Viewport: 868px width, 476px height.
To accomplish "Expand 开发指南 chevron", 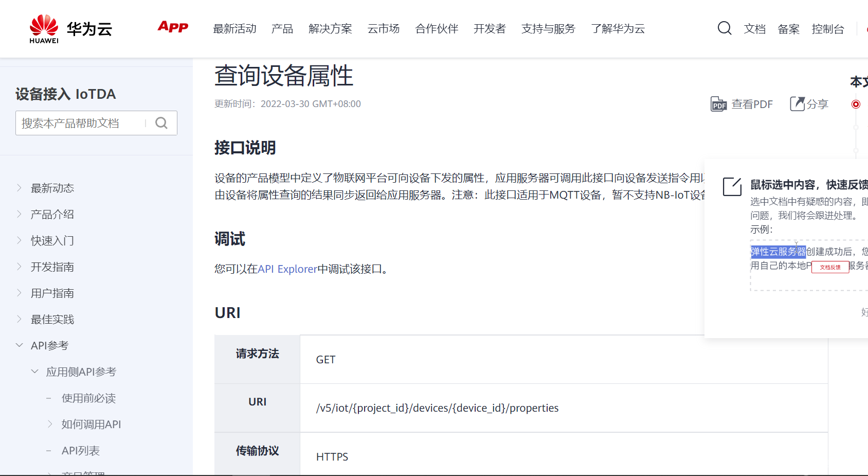I will tap(19, 267).
